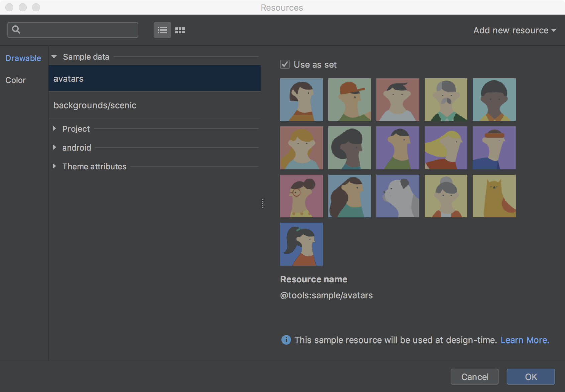The image size is (565, 392).
Task: Click the Learn More link
Action: coord(525,340)
